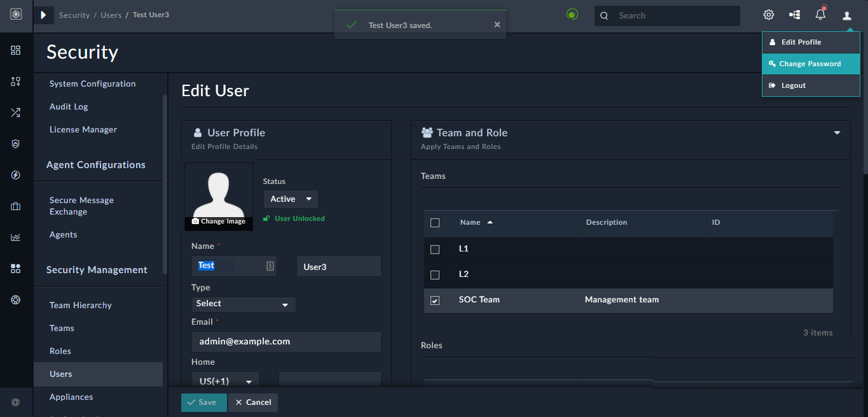
Task: Open the Type Select dropdown
Action: point(243,304)
